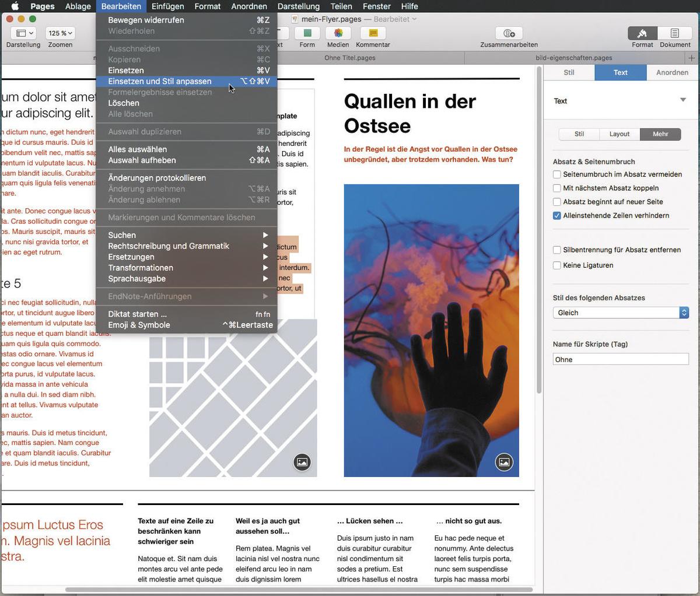Open the Apple menu

pos(16,6)
